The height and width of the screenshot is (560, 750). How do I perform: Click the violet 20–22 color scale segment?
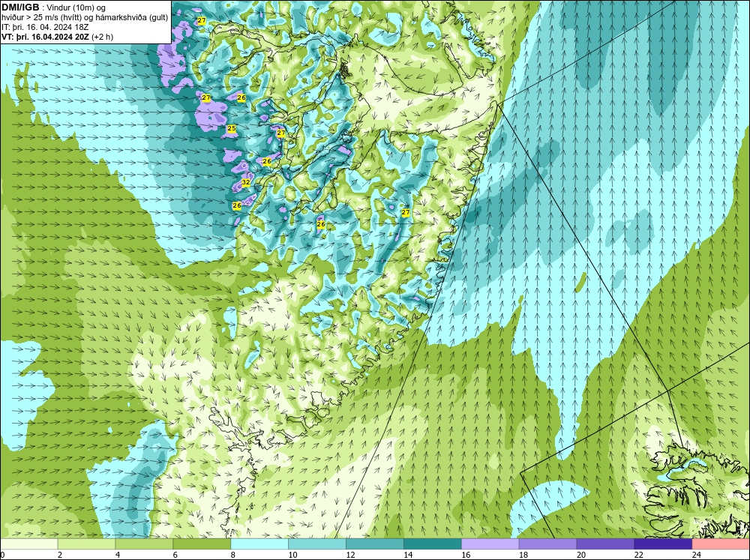pyautogui.click(x=605, y=544)
